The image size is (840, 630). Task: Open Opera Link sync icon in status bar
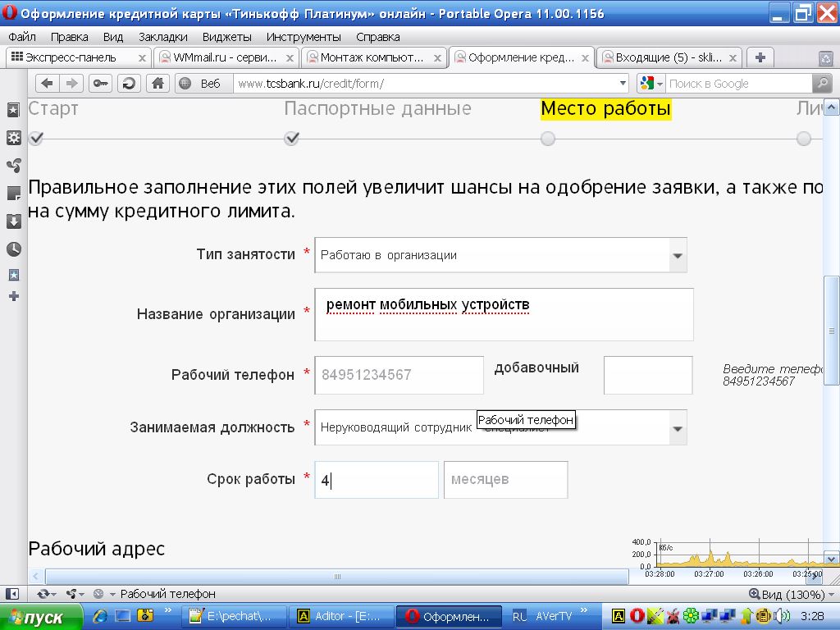(x=43, y=594)
